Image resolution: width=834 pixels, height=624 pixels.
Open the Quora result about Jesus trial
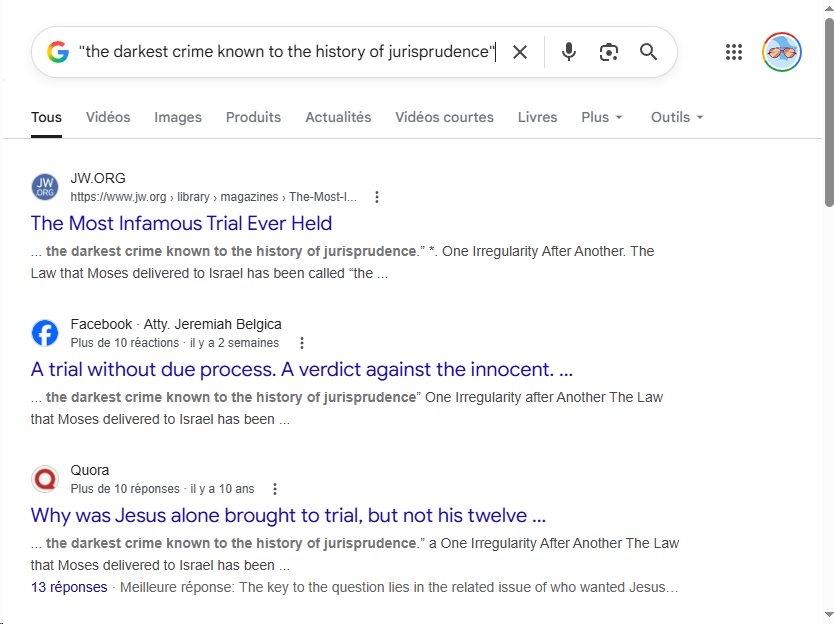click(x=288, y=515)
